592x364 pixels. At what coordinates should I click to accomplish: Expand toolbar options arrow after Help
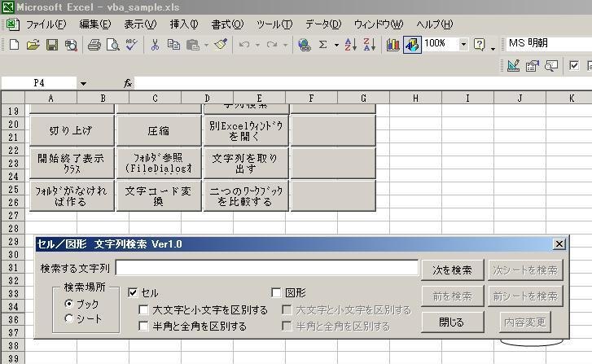pyautogui.click(x=493, y=48)
